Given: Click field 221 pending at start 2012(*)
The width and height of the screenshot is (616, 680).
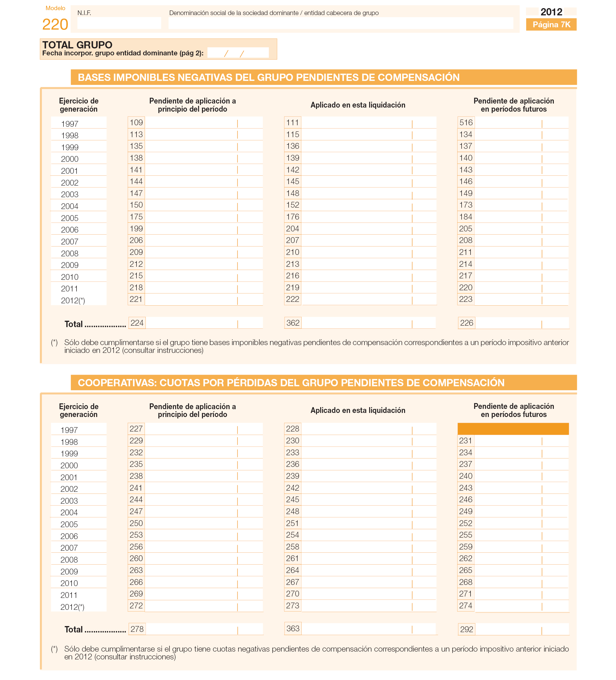Looking at the screenshot, I should coord(203,300).
